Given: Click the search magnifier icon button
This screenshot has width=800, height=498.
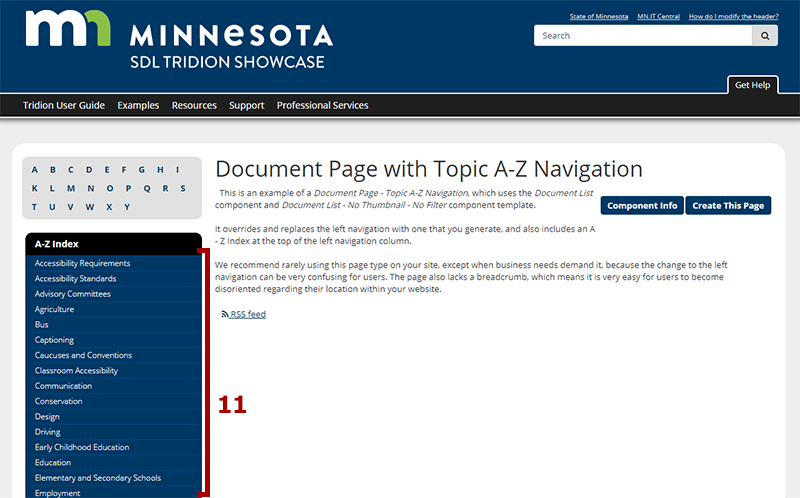Looking at the screenshot, I should click(x=765, y=36).
